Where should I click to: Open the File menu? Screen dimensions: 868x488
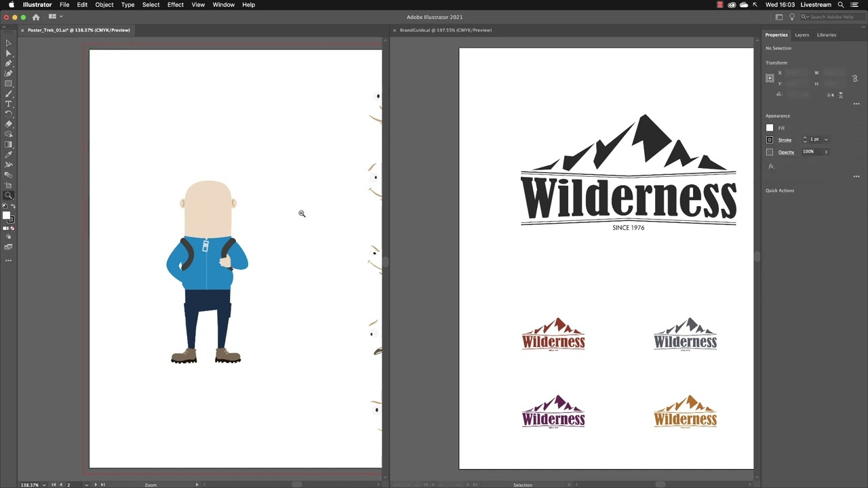point(64,5)
